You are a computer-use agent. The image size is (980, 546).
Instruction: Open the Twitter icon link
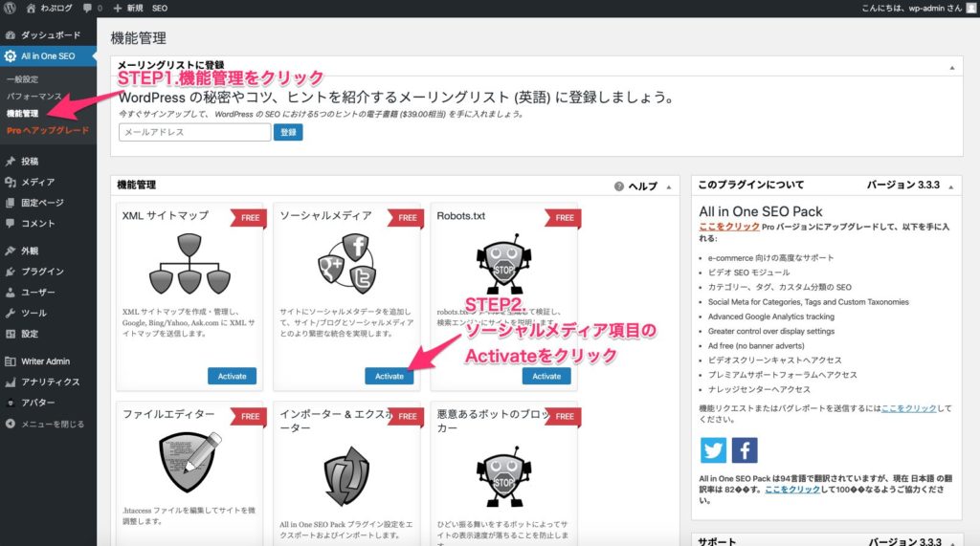(713, 449)
